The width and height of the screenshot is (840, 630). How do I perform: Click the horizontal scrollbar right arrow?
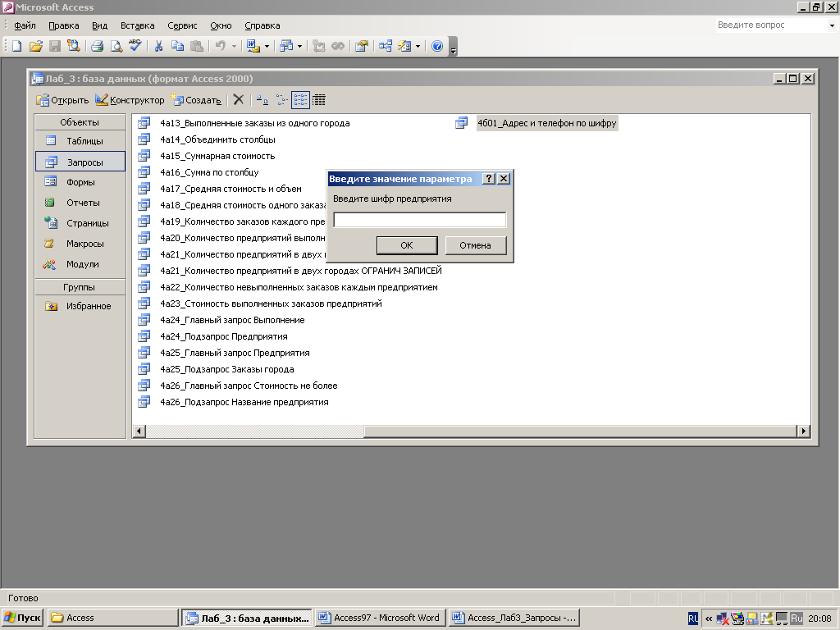(x=803, y=431)
